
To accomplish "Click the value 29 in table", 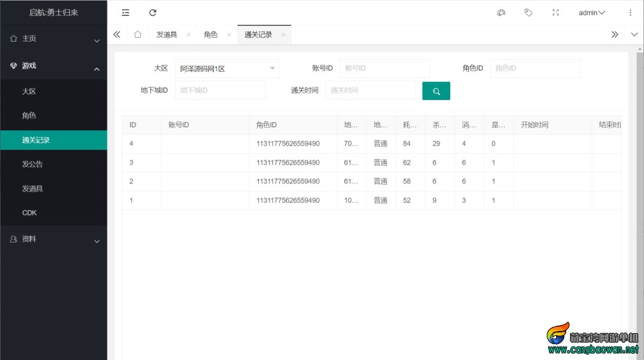I will [x=436, y=144].
